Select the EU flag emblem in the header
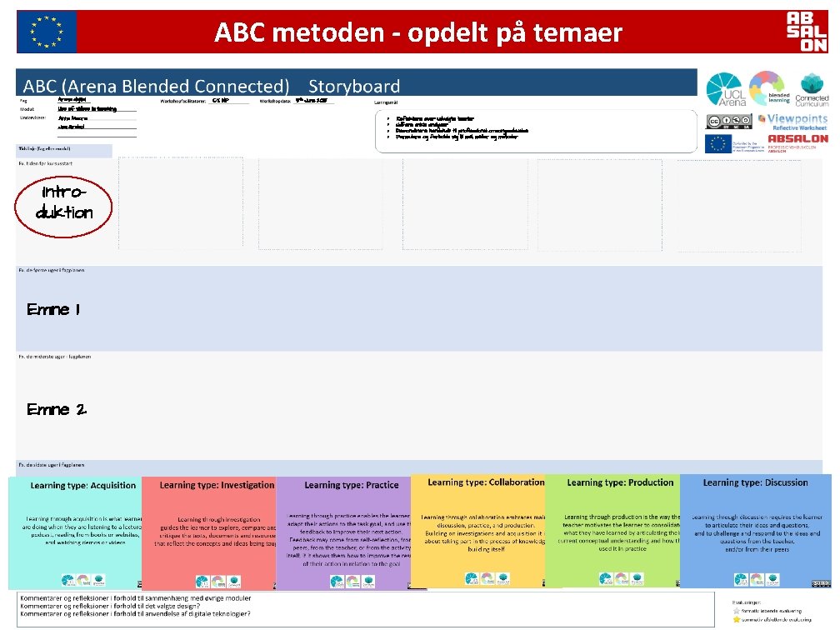The height and width of the screenshot is (630, 840). point(46,30)
